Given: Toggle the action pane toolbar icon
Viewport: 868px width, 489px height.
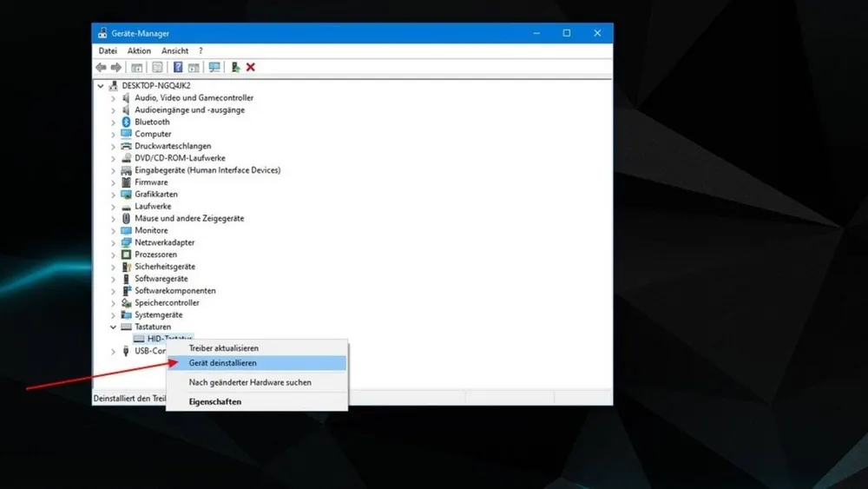Looking at the screenshot, I should 194,67.
